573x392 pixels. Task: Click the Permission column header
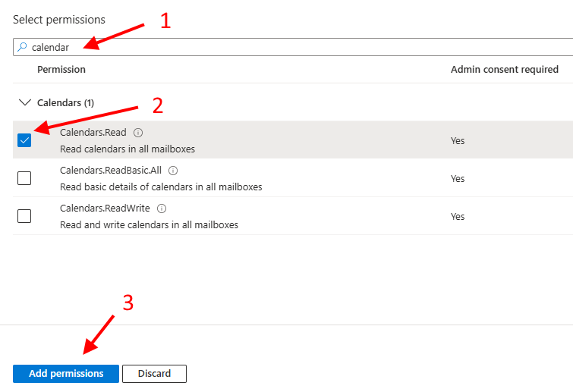[61, 69]
